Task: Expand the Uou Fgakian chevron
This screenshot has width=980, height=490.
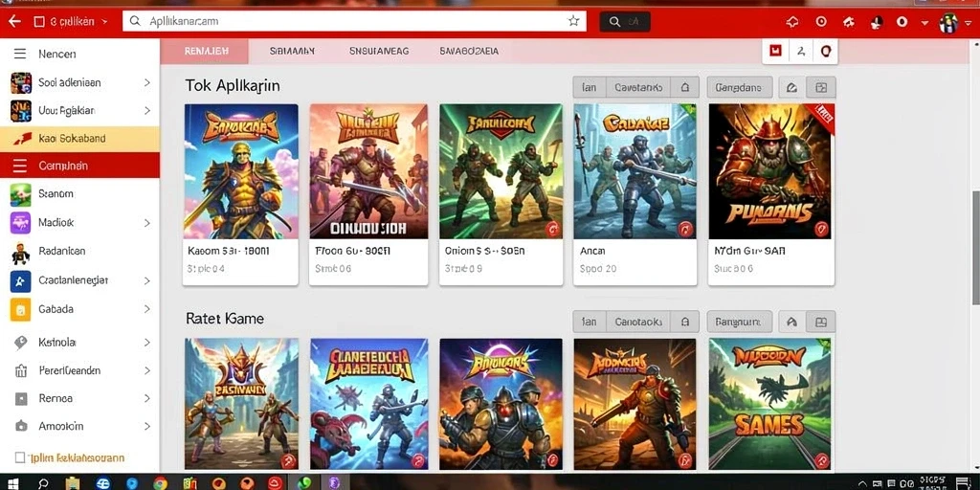Action: [x=147, y=111]
